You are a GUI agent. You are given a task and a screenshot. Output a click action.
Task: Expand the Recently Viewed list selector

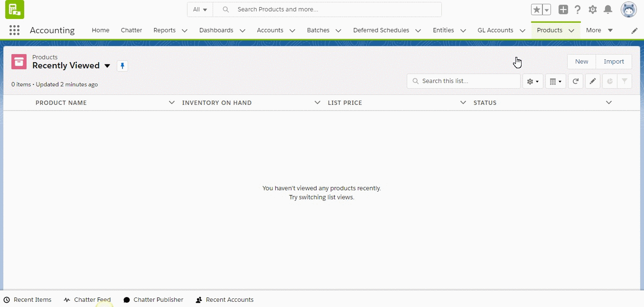(x=107, y=66)
